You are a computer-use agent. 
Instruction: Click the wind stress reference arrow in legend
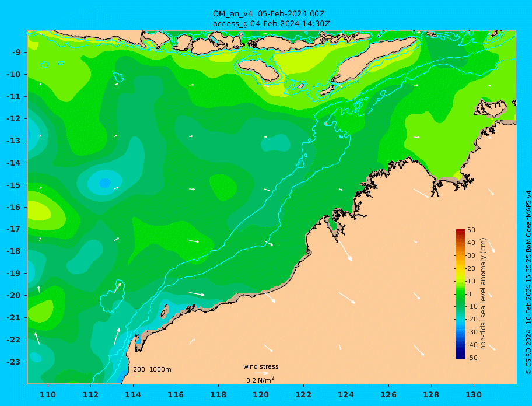pos(261,373)
